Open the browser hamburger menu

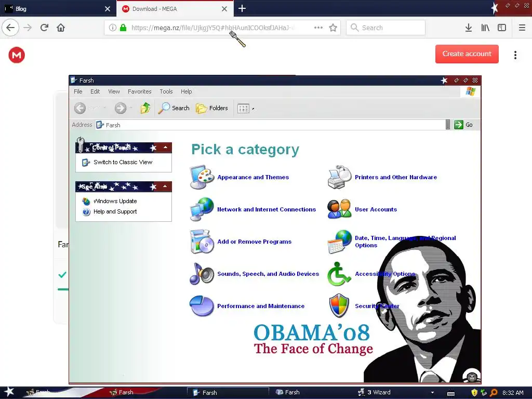click(522, 28)
